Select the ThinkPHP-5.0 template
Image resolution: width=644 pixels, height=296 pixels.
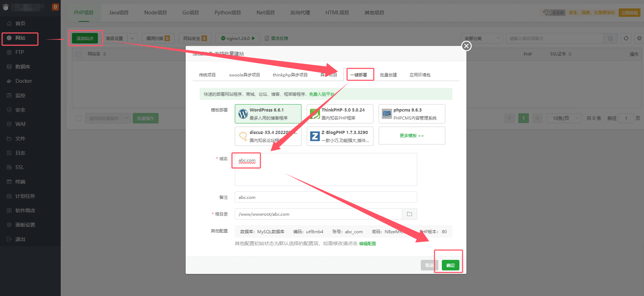pyautogui.click(x=340, y=114)
